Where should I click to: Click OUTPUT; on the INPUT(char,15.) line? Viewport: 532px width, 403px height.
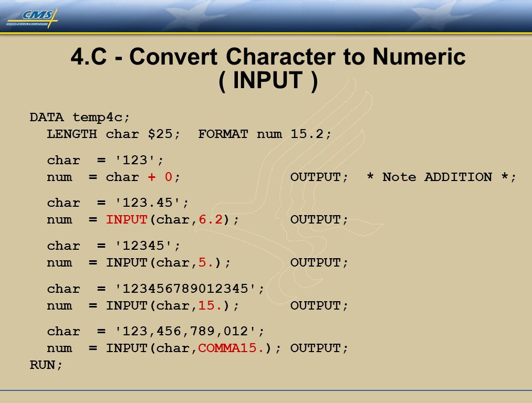(319, 305)
